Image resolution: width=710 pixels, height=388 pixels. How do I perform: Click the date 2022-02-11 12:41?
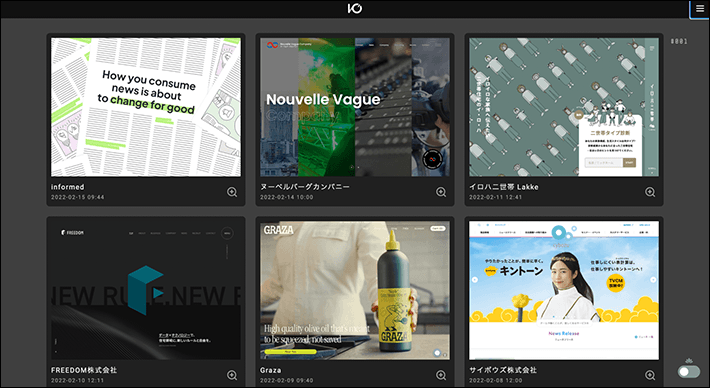coord(495,197)
